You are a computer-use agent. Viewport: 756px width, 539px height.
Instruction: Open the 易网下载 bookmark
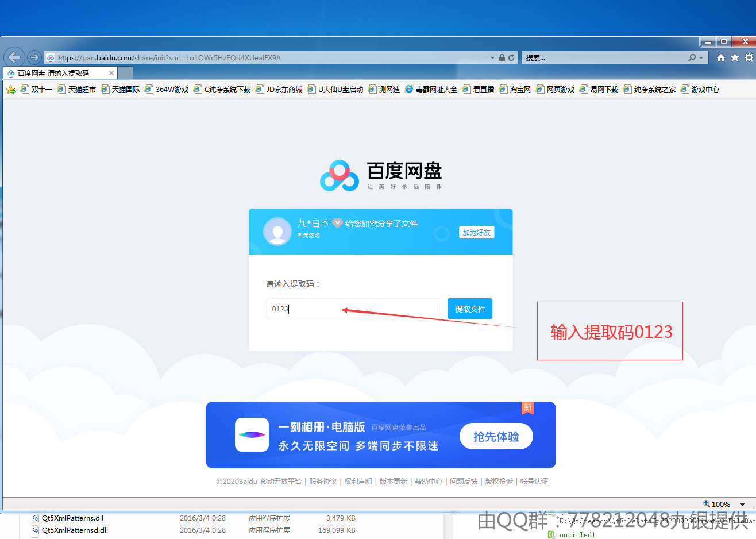coord(599,89)
